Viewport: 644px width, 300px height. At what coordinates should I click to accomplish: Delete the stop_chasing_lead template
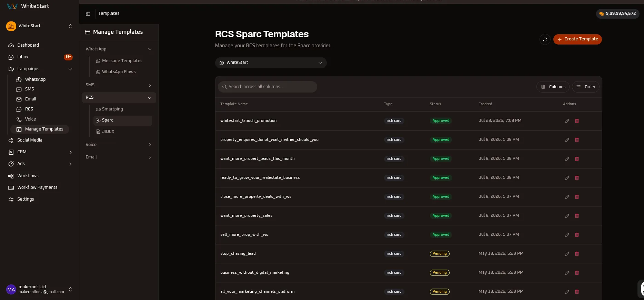tap(577, 254)
